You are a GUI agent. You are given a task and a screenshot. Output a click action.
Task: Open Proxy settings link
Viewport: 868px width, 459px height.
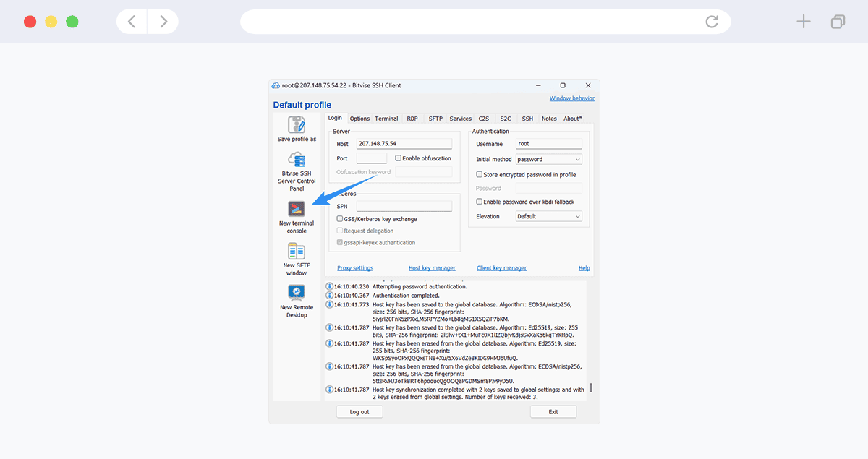[x=355, y=268]
